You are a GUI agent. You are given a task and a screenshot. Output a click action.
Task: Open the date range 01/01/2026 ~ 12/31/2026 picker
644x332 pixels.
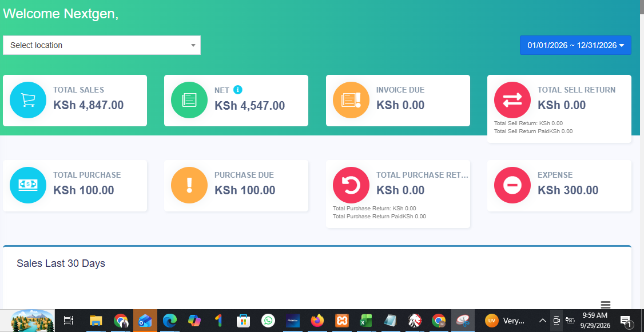click(x=575, y=45)
